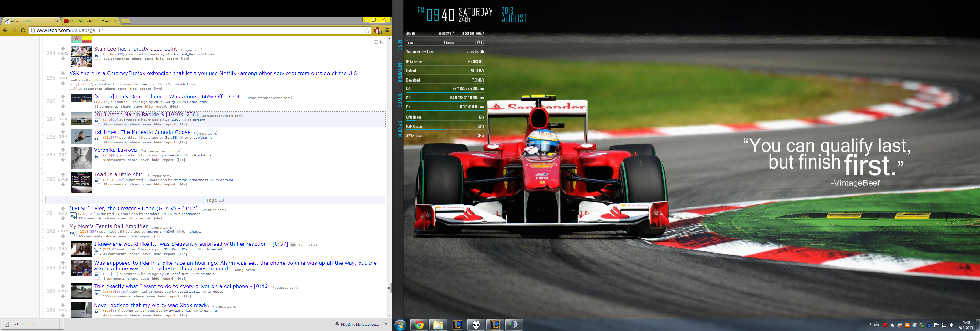Upvote the Toad is a little shit post
This screenshot has height=331, width=980.
(x=63, y=174)
